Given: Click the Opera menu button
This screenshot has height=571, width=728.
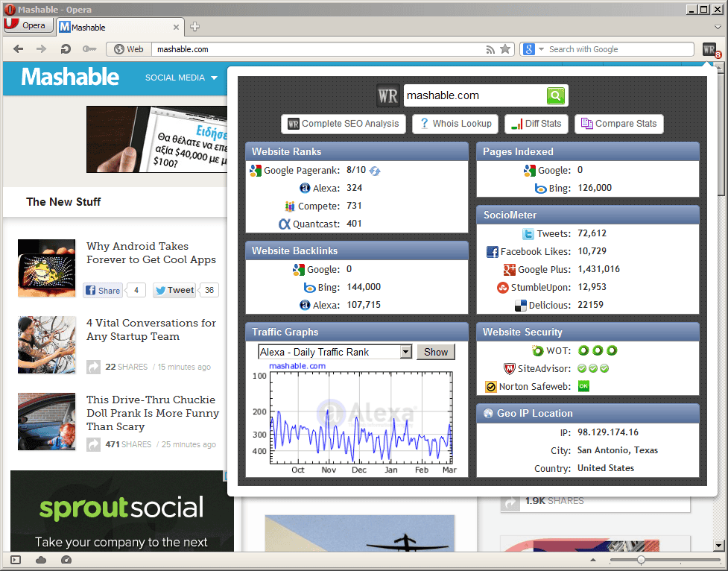Looking at the screenshot, I should (x=28, y=25).
